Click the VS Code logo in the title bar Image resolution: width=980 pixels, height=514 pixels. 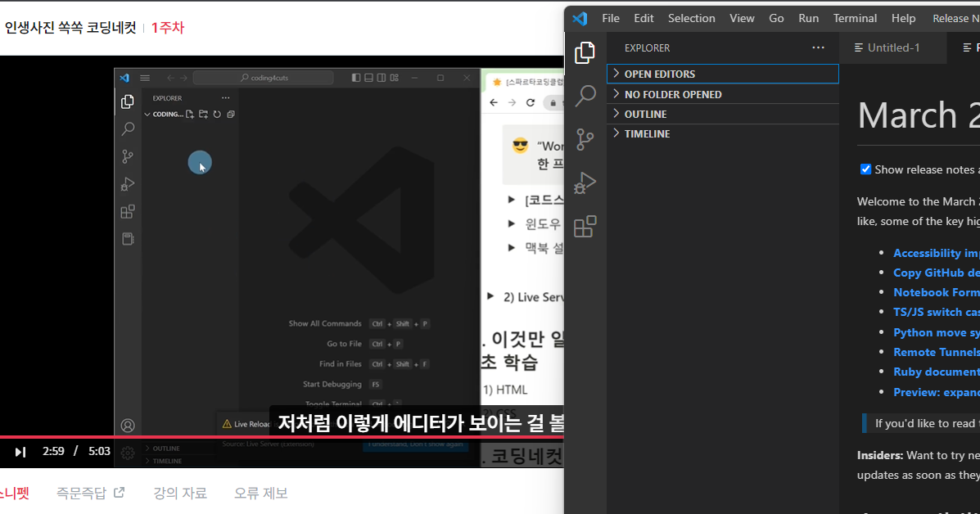pyautogui.click(x=580, y=19)
